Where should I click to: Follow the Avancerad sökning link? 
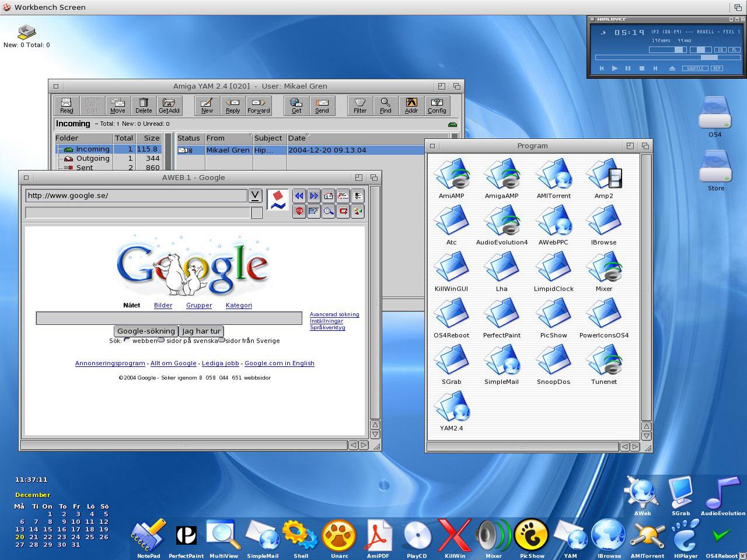(334, 314)
